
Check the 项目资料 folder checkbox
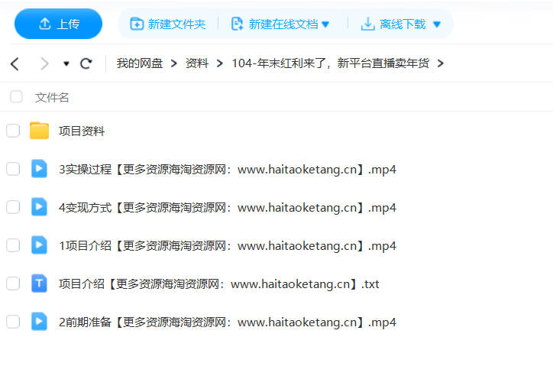tap(13, 131)
